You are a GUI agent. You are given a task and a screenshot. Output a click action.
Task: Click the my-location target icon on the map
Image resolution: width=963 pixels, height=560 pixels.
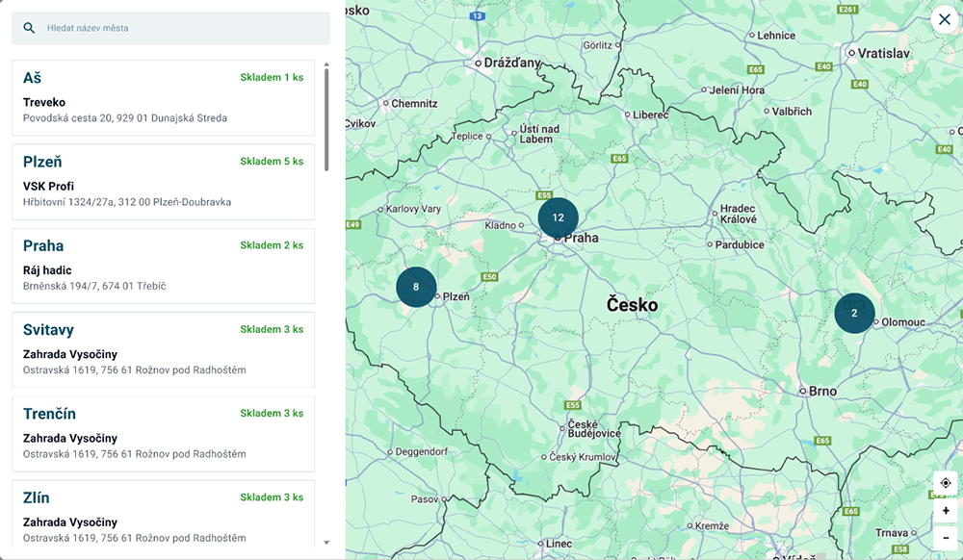947,480
